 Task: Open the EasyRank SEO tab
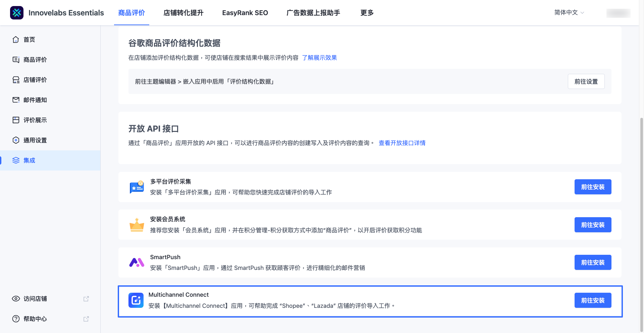[245, 13]
